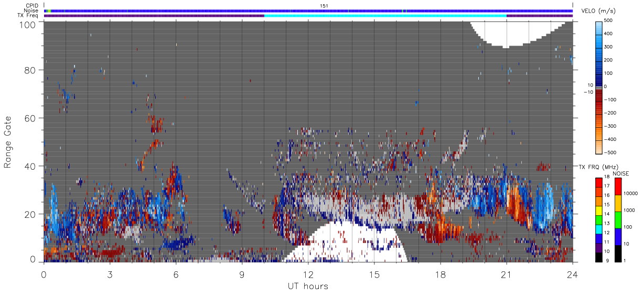Click the '-100' label on velocity scale
644x297 pixels.
click(611, 100)
